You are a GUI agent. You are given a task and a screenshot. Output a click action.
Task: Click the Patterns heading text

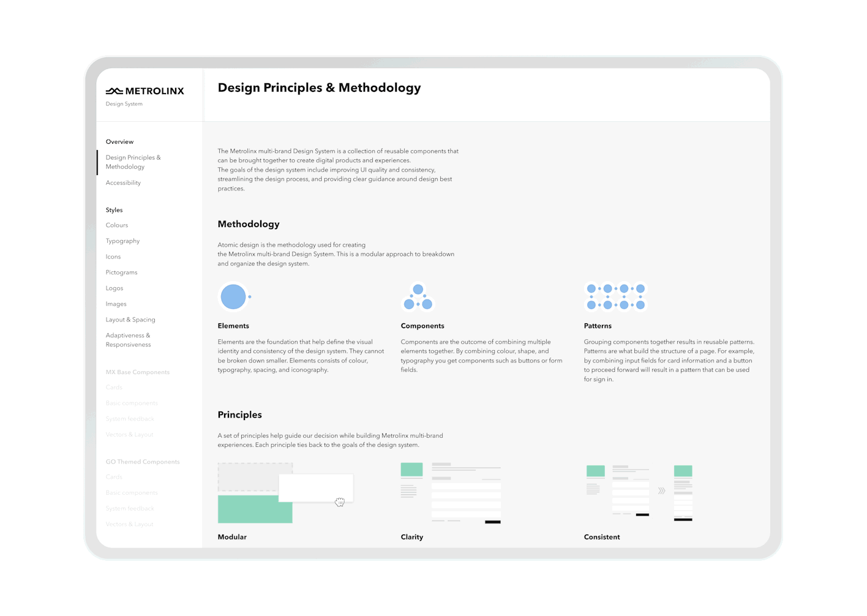[598, 326]
